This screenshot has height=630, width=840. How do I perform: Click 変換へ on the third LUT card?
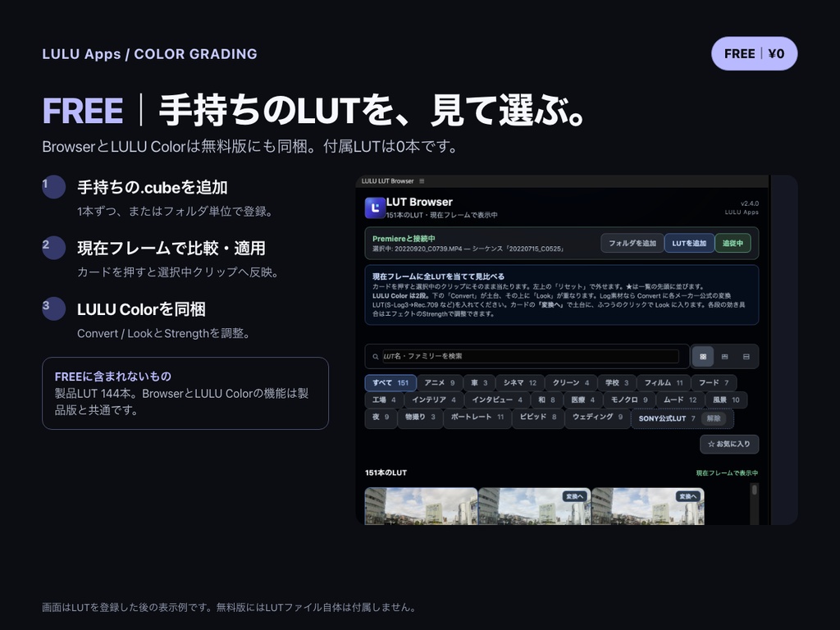point(688,496)
